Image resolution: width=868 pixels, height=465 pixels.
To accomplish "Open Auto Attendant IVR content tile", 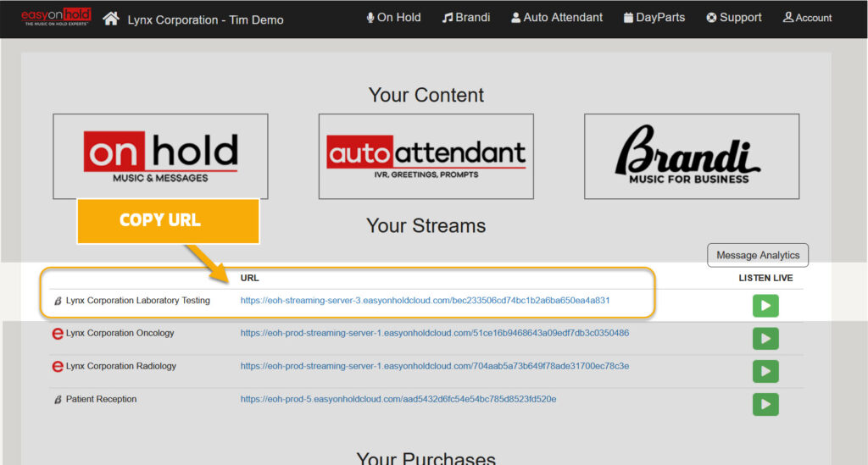I will point(426,157).
